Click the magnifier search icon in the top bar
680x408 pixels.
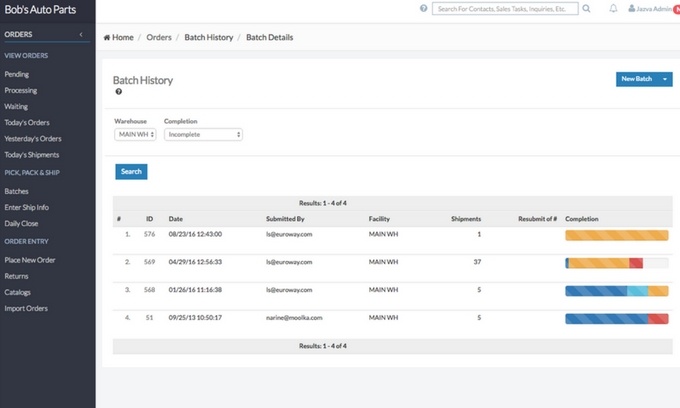(586, 8)
